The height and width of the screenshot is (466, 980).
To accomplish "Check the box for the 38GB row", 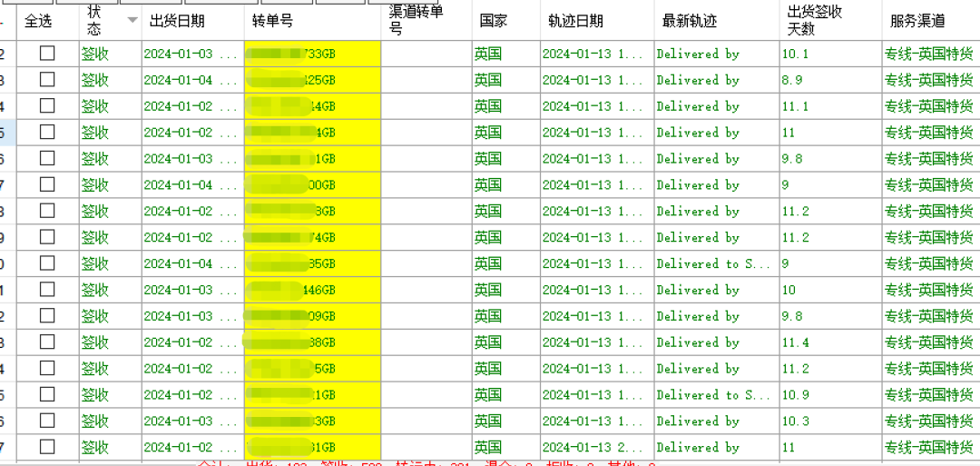I will (x=47, y=342).
